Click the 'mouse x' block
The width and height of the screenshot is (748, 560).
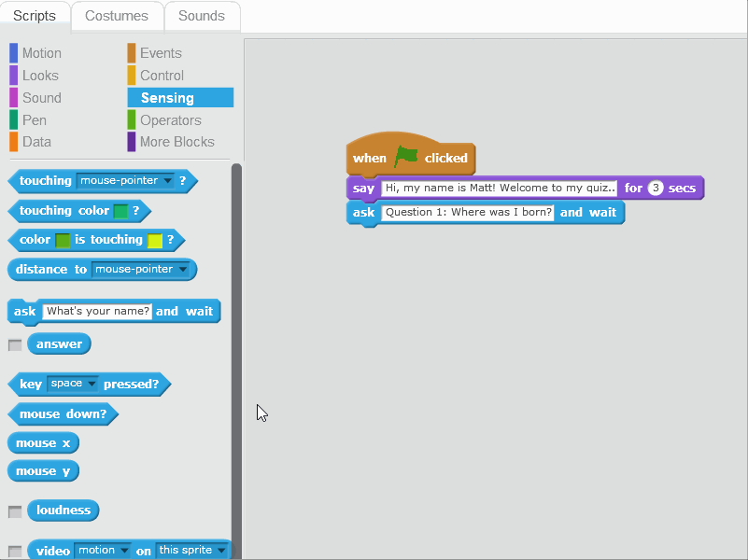pyautogui.click(x=43, y=443)
